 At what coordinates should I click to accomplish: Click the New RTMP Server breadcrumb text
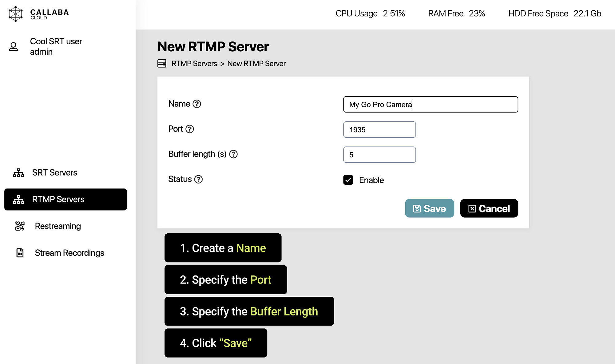tap(256, 64)
